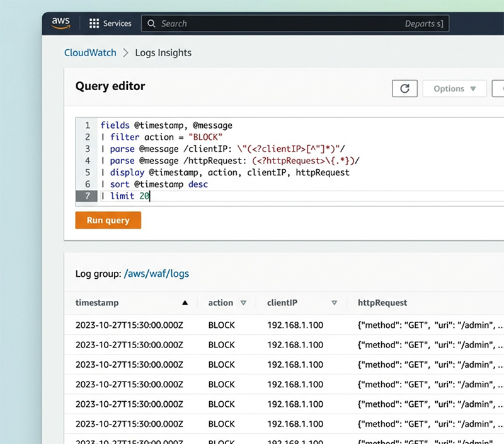The width and height of the screenshot is (504, 444).
Task: Select first result row's 192.168.1.100 cell
Action: (x=295, y=325)
